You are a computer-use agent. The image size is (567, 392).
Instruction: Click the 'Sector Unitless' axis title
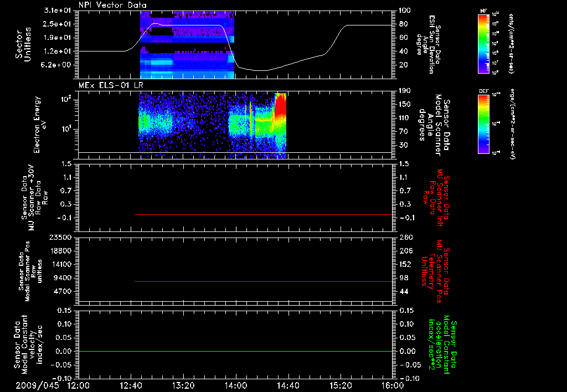pyautogui.click(x=23, y=44)
